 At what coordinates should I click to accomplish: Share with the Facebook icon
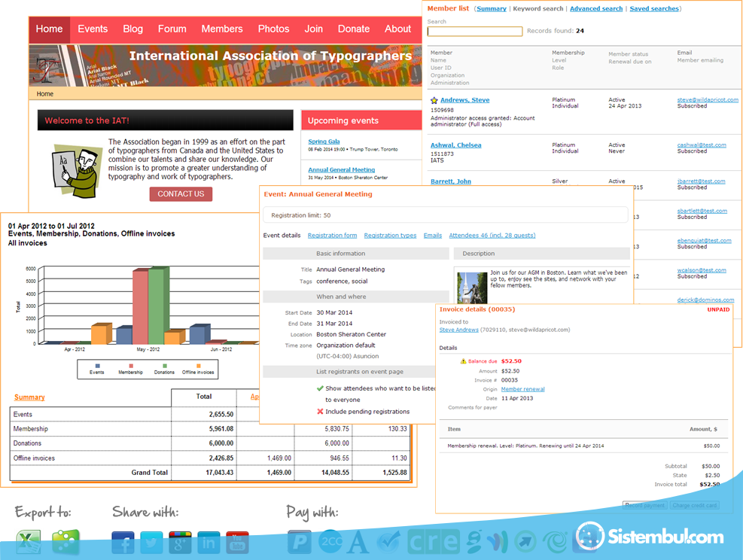tap(123, 543)
